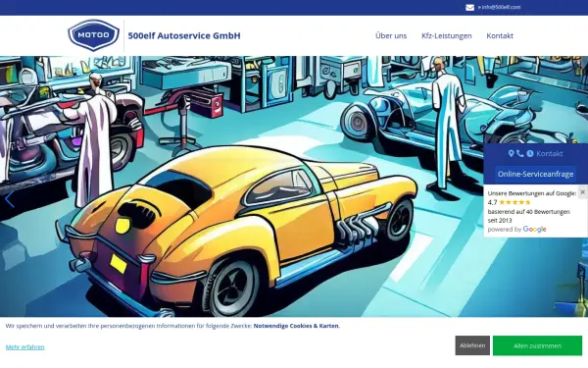Click 'basierend auf 40 Bewertungen' text
Image resolution: width=588 pixels, height=368 pixels.
click(529, 212)
